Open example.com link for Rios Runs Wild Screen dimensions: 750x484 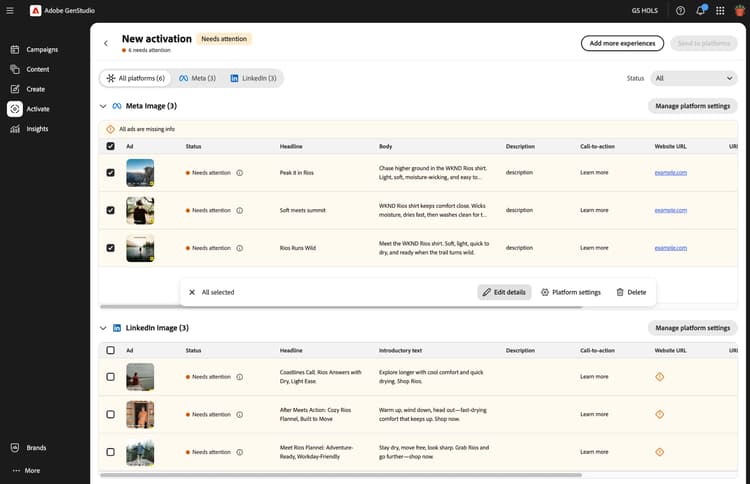pyautogui.click(x=671, y=248)
